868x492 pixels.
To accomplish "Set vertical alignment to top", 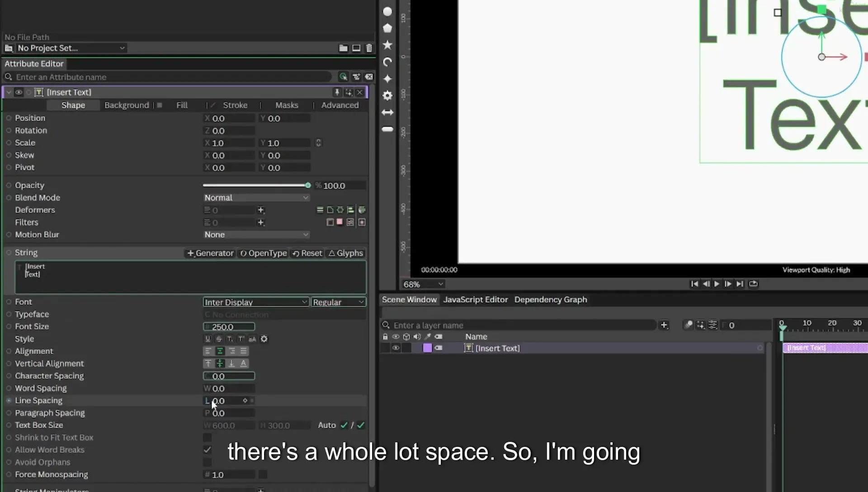I will 208,363.
